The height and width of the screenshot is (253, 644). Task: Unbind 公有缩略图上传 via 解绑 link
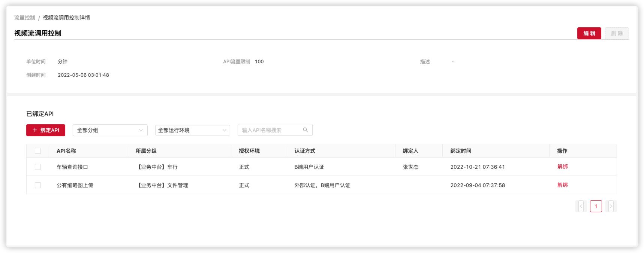coord(562,185)
